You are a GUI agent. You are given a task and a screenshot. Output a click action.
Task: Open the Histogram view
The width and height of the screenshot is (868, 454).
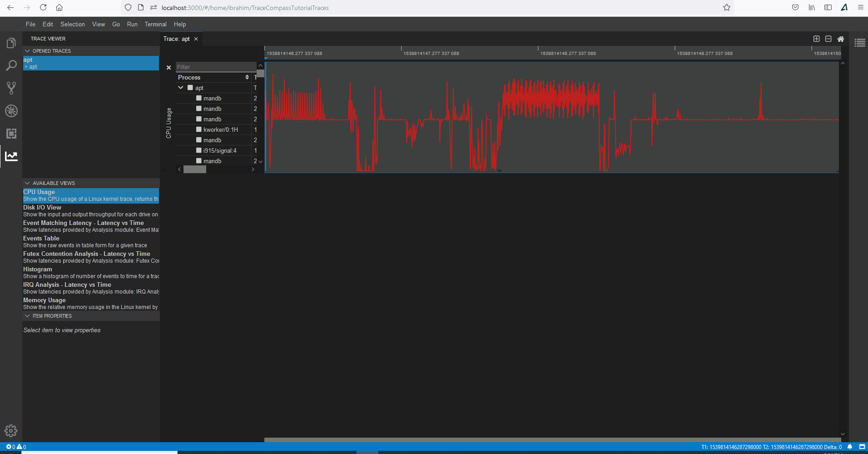click(37, 269)
